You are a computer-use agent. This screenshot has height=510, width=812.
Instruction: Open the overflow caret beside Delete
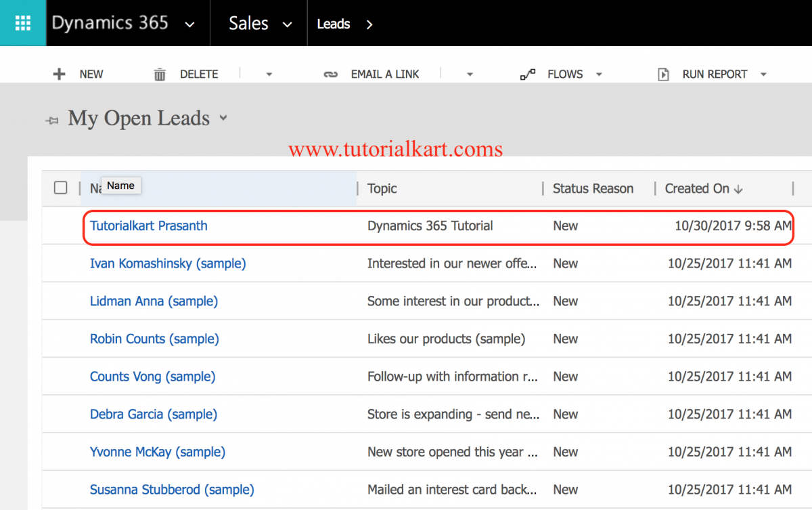click(x=269, y=74)
